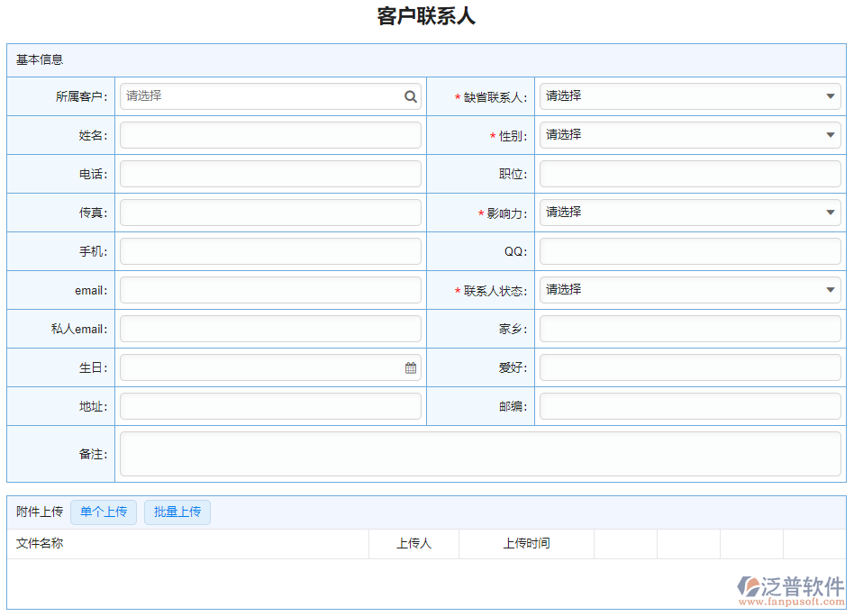Click the magnifier search icon in 所属客户 field
This screenshot has width=854, height=616.
[x=411, y=95]
